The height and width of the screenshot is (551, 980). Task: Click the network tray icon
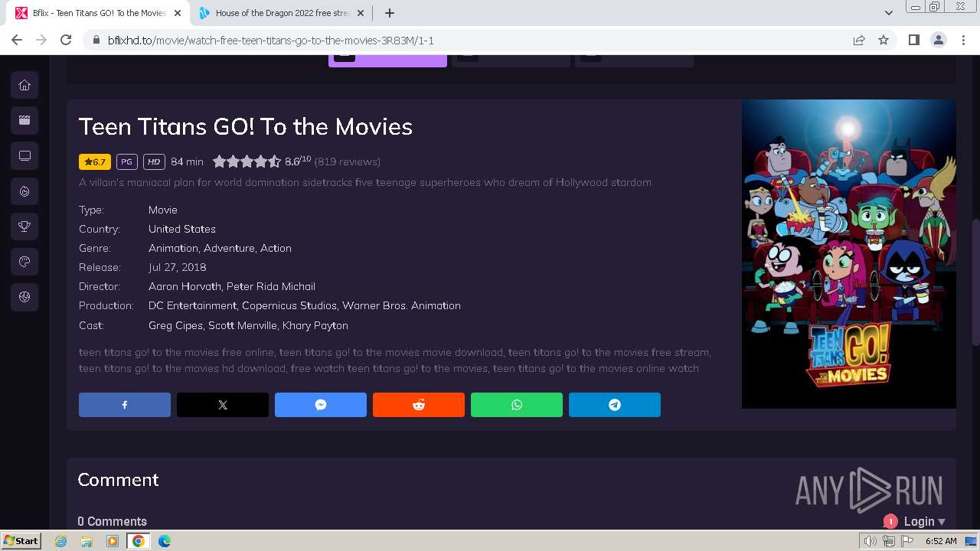[x=889, y=541]
